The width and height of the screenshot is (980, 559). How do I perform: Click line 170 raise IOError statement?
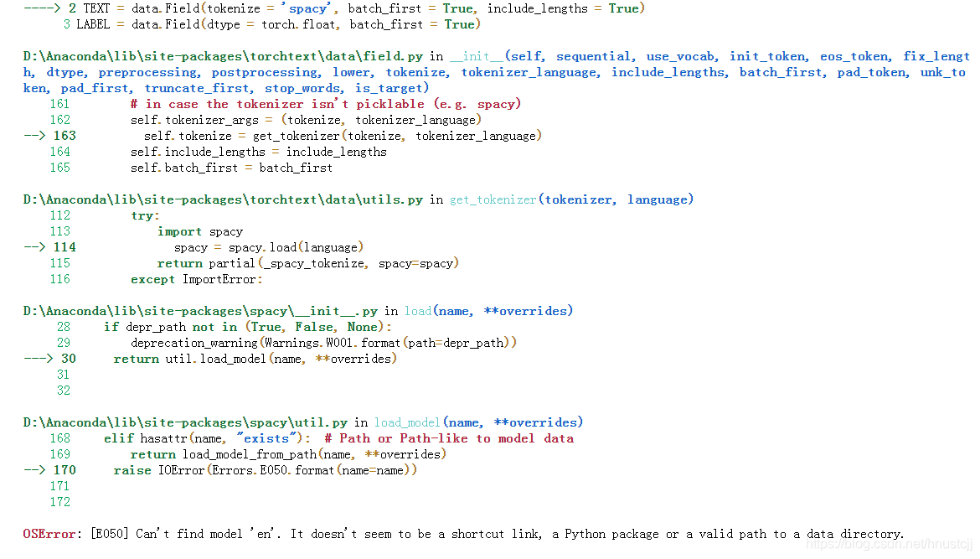click(x=265, y=469)
